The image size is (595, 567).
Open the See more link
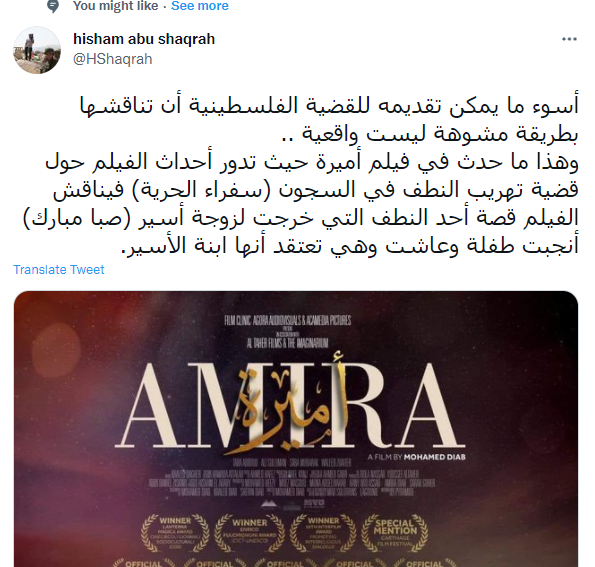coord(200,6)
